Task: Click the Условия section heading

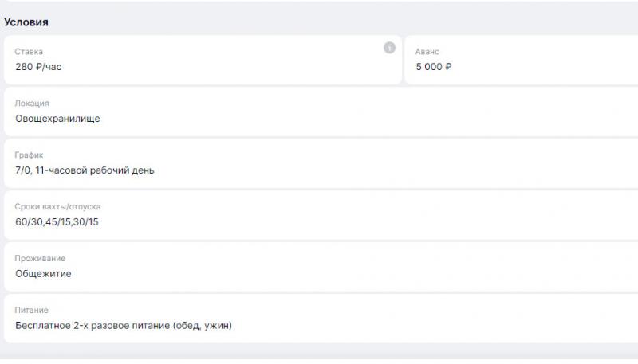Action: coord(26,22)
